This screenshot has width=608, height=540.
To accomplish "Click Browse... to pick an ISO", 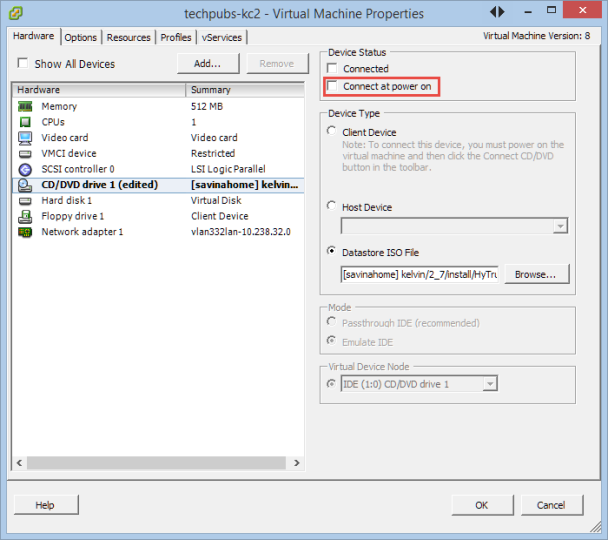I will pyautogui.click(x=536, y=274).
